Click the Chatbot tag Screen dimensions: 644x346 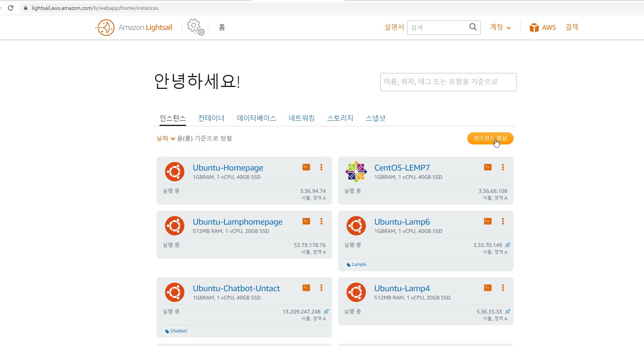point(176,331)
